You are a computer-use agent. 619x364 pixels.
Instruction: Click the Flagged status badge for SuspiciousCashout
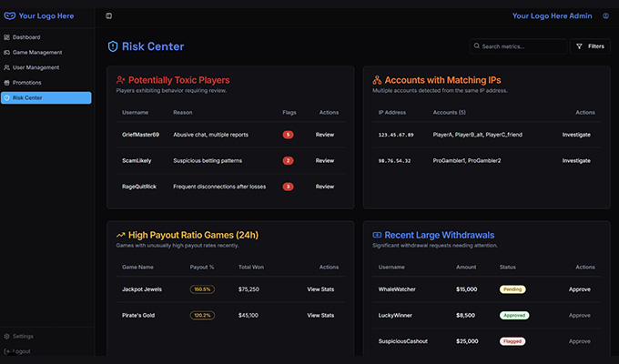point(512,341)
